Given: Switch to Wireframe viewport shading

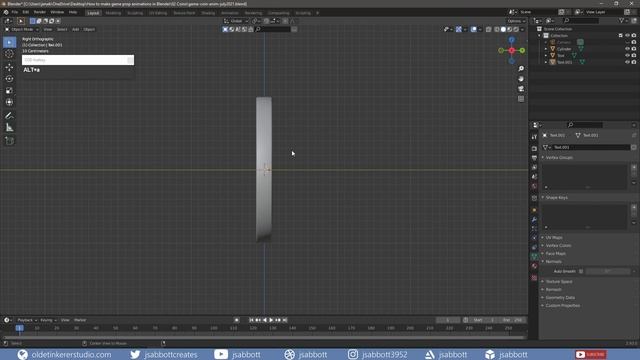Looking at the screenshot, I should pos(497,29).
